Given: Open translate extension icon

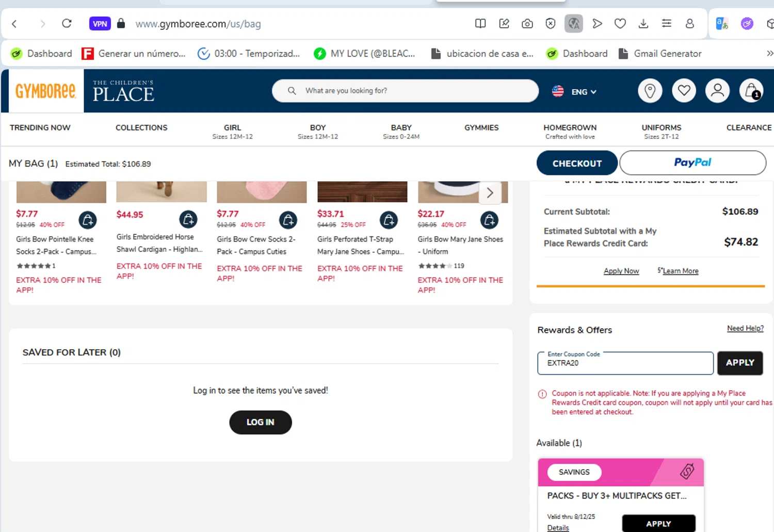Looking at the screenshot, I should point(722,24).
